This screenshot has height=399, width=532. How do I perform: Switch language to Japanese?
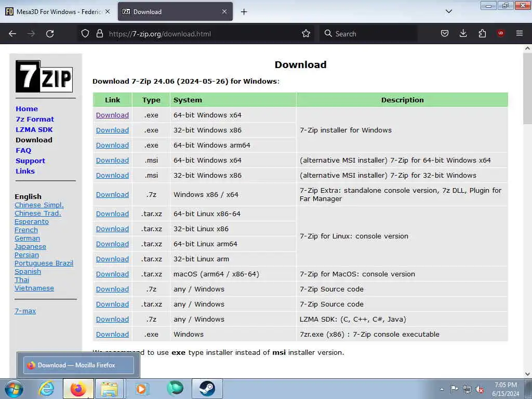click(30, 247)
